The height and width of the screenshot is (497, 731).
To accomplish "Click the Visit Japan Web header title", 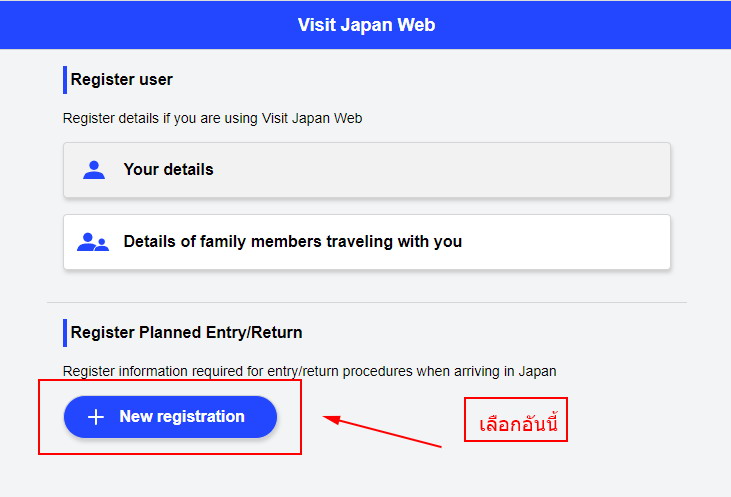I will click(x=366, y=25).
